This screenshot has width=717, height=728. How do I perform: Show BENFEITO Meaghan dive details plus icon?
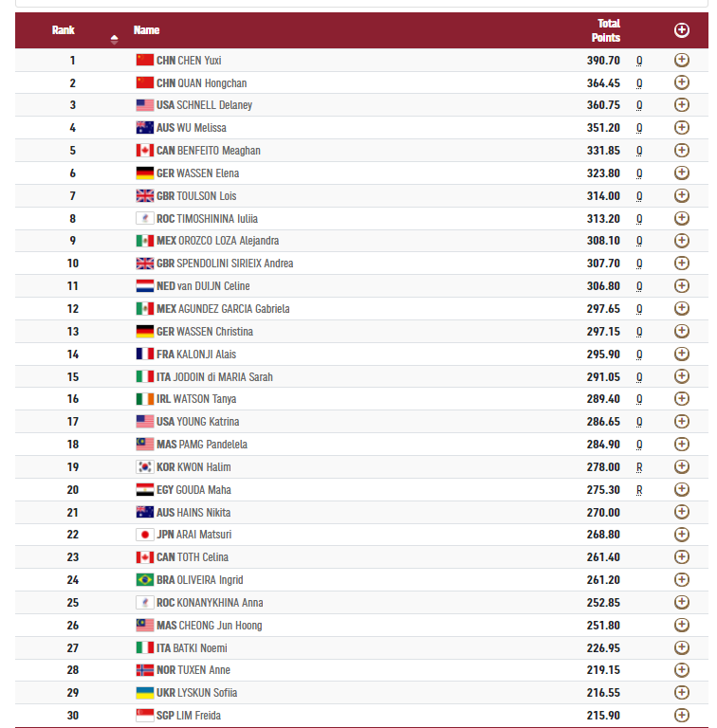tap(681, 150)
